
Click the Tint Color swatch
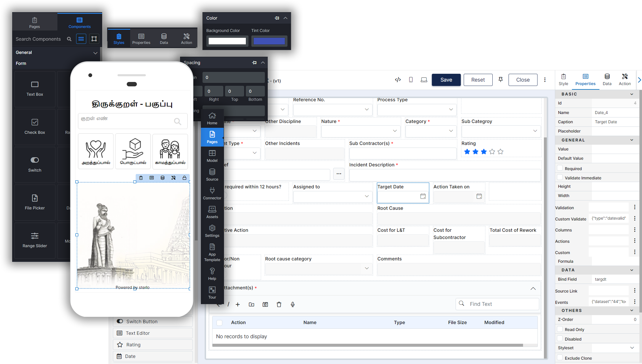click(269, 41)
